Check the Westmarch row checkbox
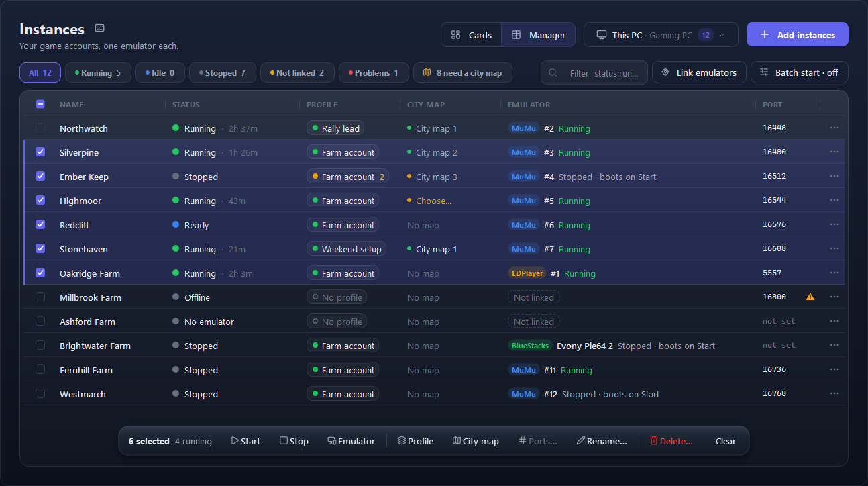 click(40, 393)
